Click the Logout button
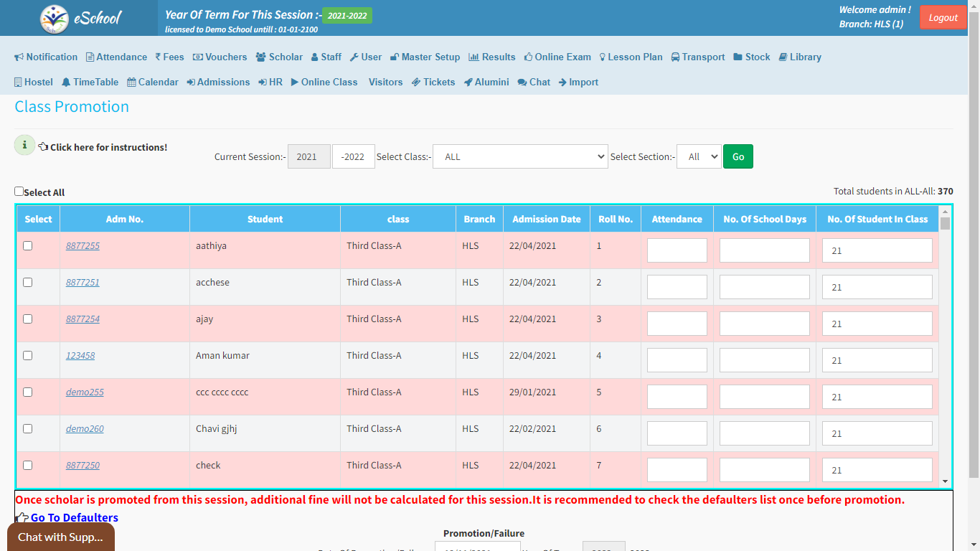980x551 pixels. click(x=943, y=18)
